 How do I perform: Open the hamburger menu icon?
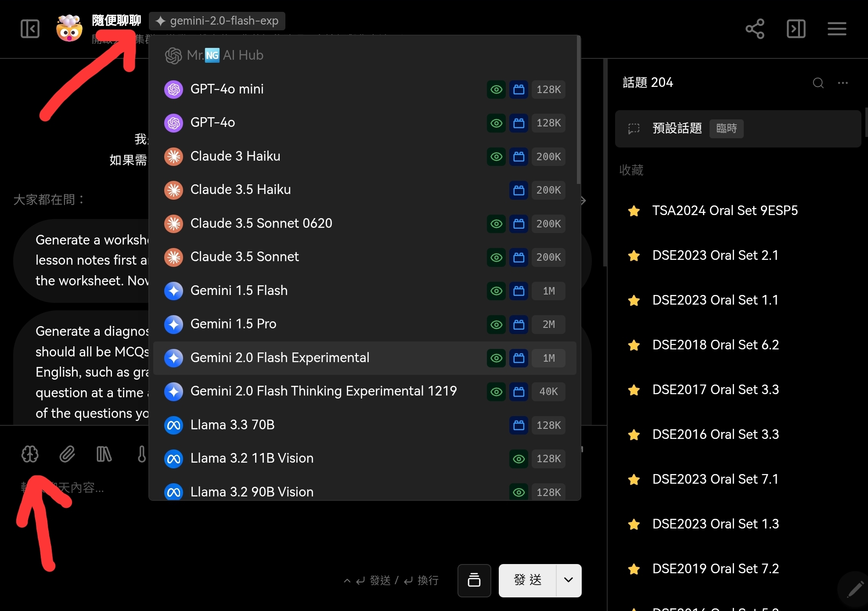pyautogui.click(x=837, y=29)
